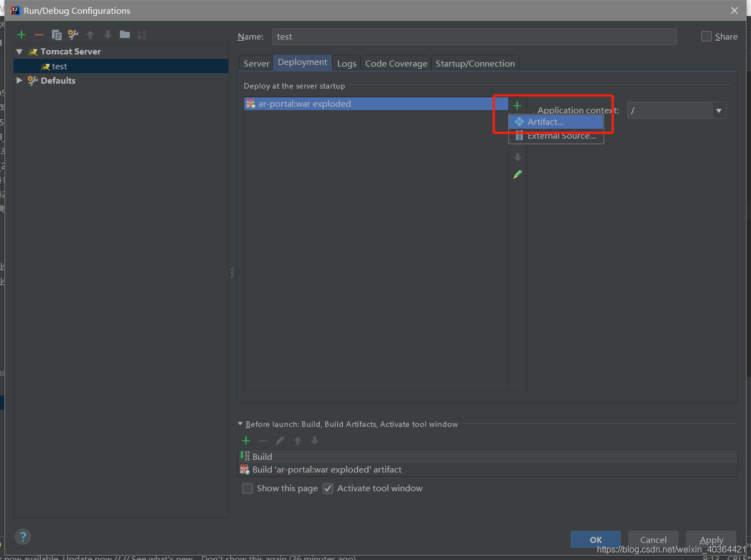Screen dimensions: 751x560
Task: Add a Before launch task
Action: [x=246, y=441]
